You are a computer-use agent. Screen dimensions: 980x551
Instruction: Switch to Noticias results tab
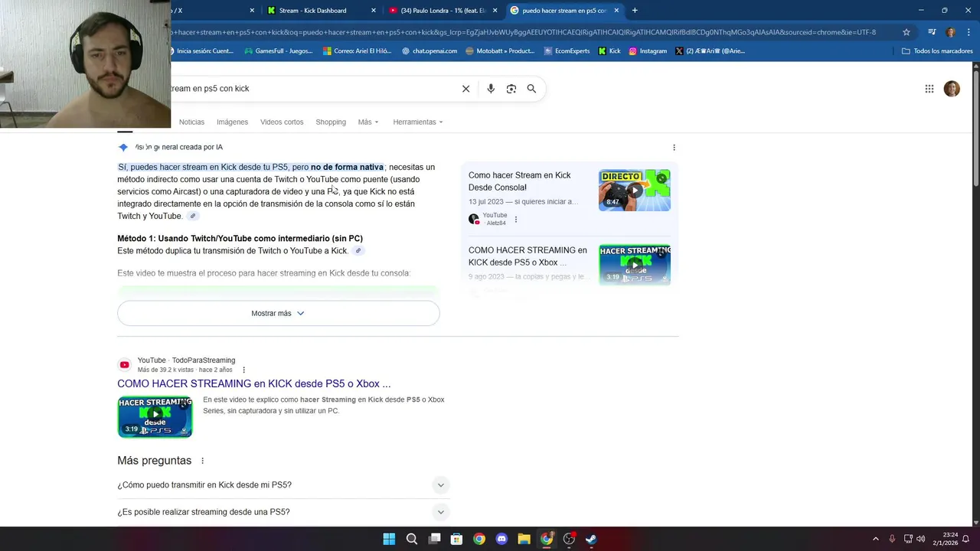click(x=191, y=122)
